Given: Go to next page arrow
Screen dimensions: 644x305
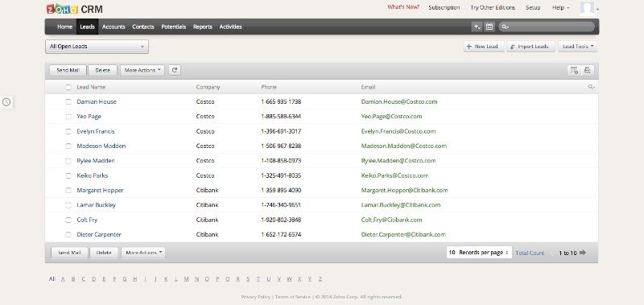Looking at the screenshot, I should click(582, 253).
